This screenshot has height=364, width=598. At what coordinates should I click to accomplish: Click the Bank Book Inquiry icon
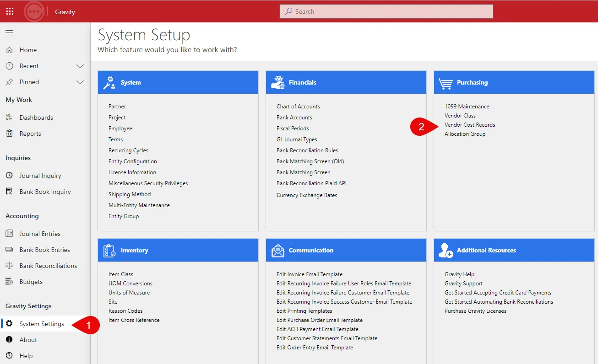coord(9,192)
